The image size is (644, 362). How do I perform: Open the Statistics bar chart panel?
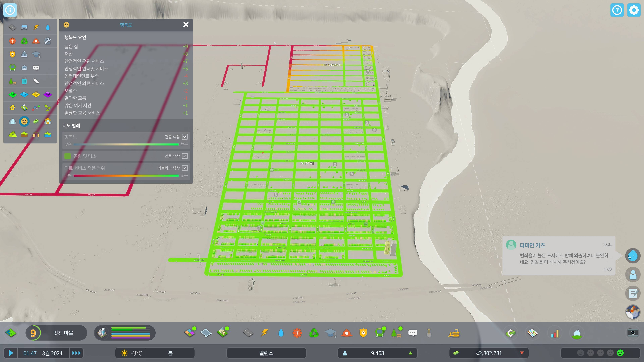click(555, 333)
